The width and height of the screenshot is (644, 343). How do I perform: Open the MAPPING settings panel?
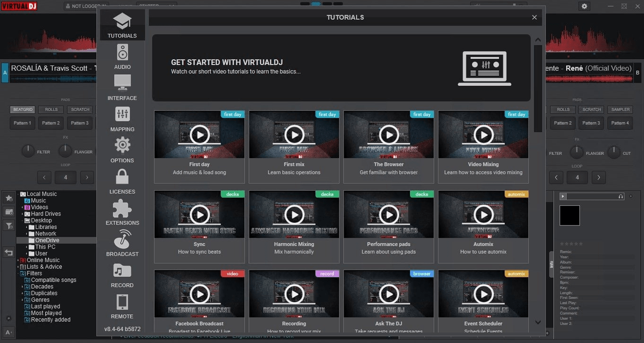(122, 120)
